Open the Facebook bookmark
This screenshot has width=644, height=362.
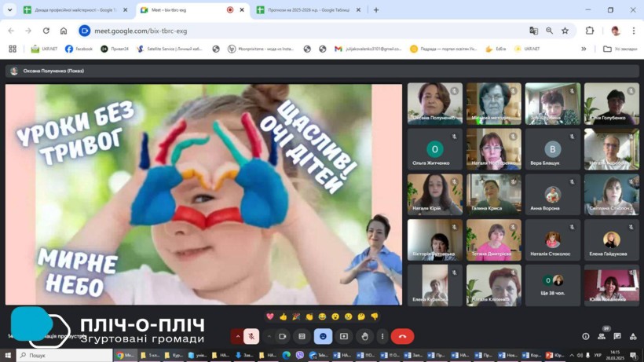(x=79, y=49)
